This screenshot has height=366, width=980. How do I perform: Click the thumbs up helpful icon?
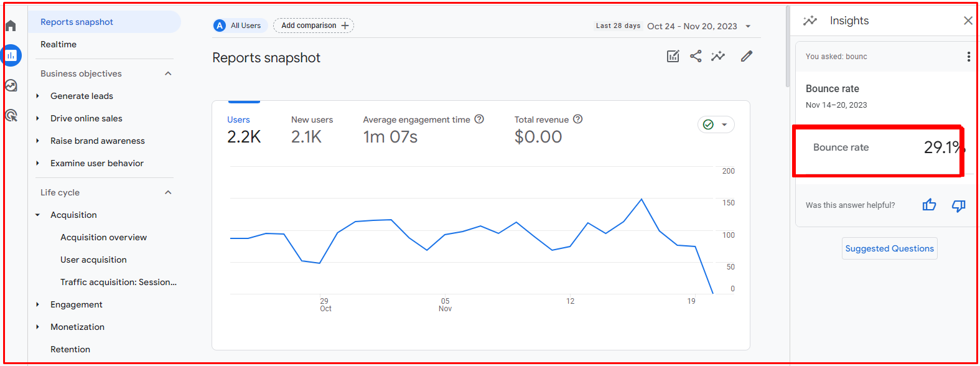point(929,205)
